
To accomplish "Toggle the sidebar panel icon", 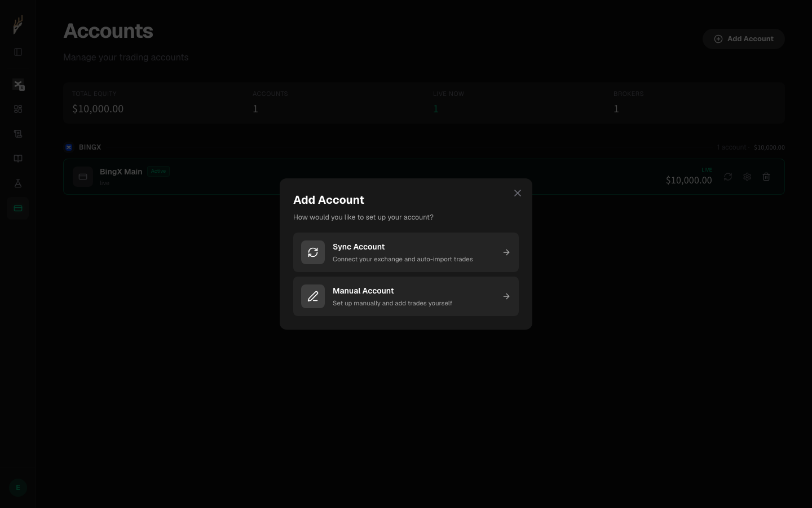I will click(18, 52).
